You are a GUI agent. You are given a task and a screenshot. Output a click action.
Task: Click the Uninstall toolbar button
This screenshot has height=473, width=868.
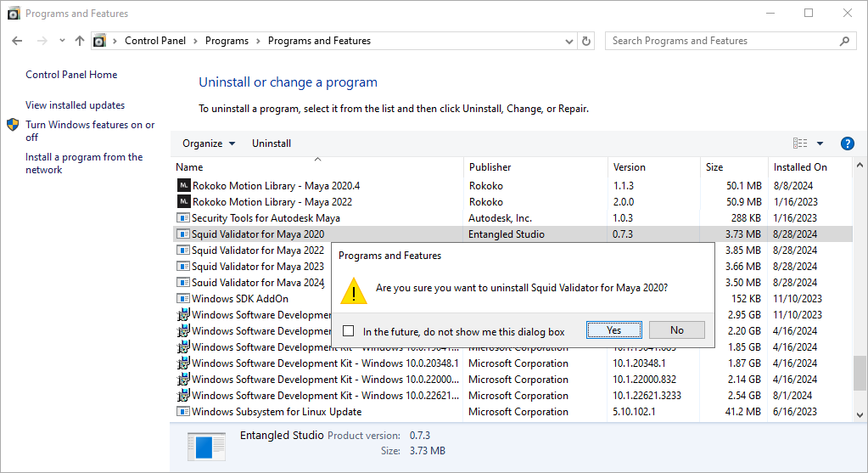click(x=272, y=144)
